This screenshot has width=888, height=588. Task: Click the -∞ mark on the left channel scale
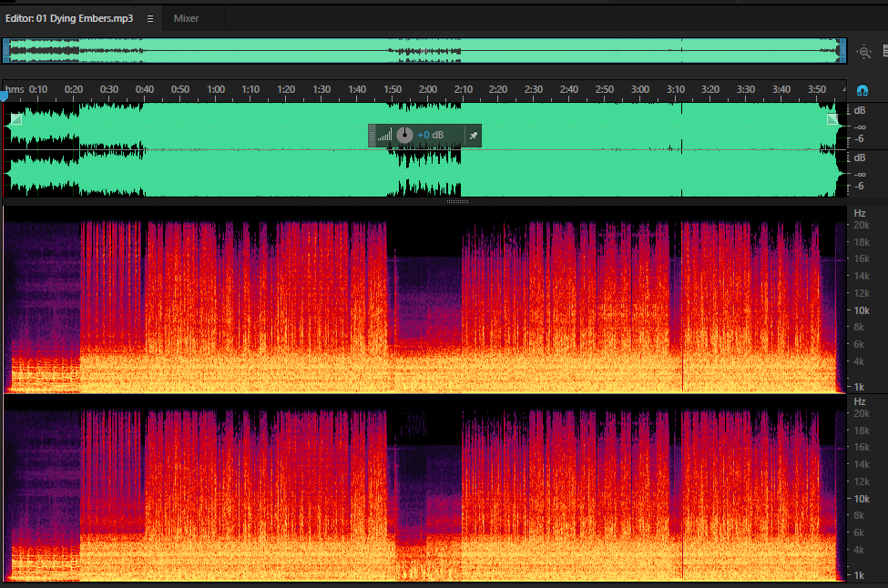[x=860, y=127]
